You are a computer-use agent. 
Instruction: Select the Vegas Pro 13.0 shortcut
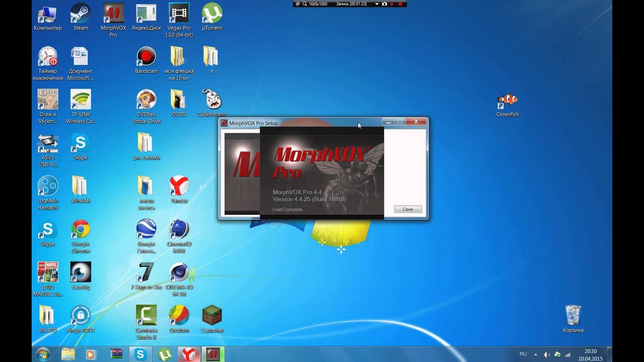tap(179, 20)
